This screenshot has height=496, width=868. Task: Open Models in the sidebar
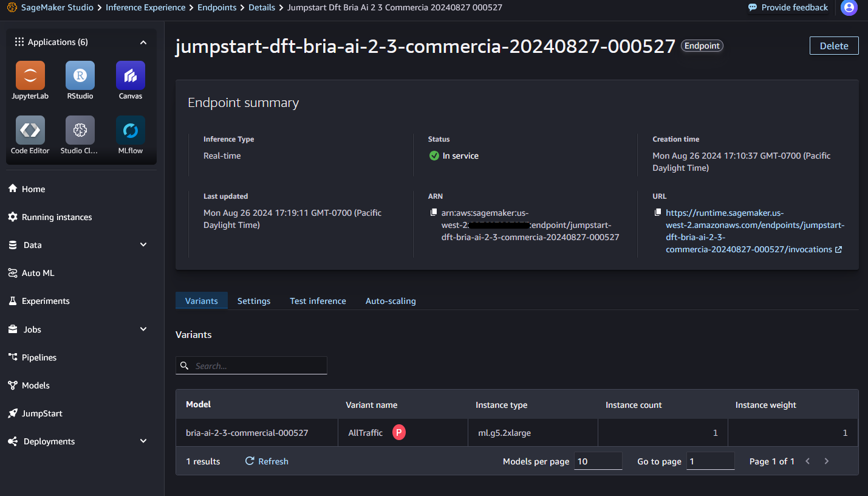pos(29,385)
